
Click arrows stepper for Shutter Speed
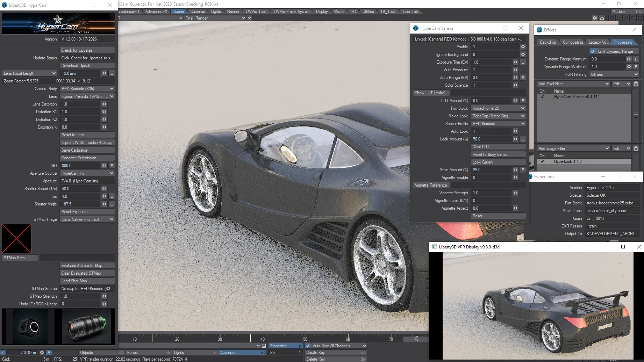point(104,189)
